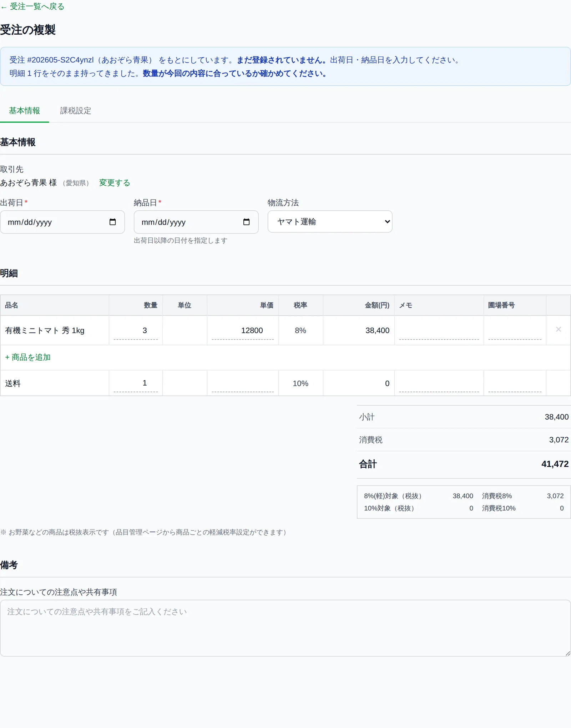Viewport: 571px width, 728px height.
Task: Click the order number #202605-S2C4ynzl notice text
Action: [61, 60]
